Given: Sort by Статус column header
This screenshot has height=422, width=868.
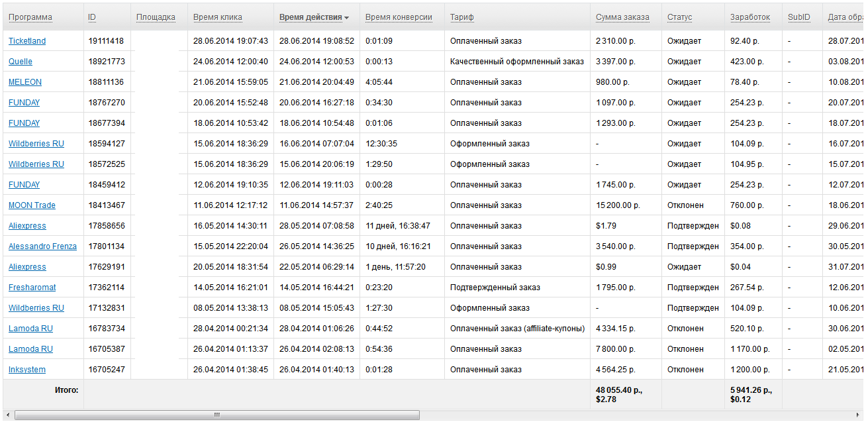Looking at the screenshot, I should point(679,17).
